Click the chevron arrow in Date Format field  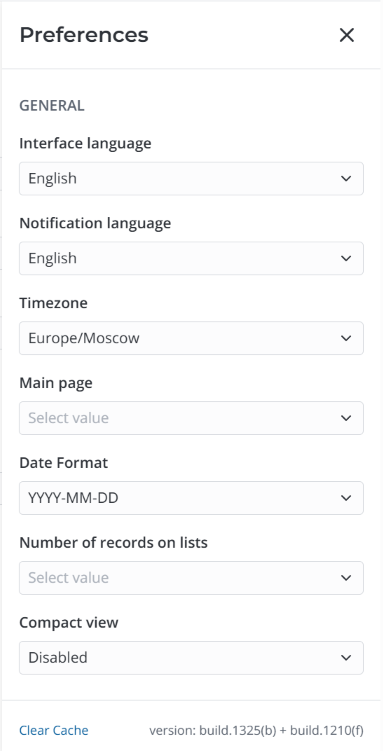[x=346, y=498]
